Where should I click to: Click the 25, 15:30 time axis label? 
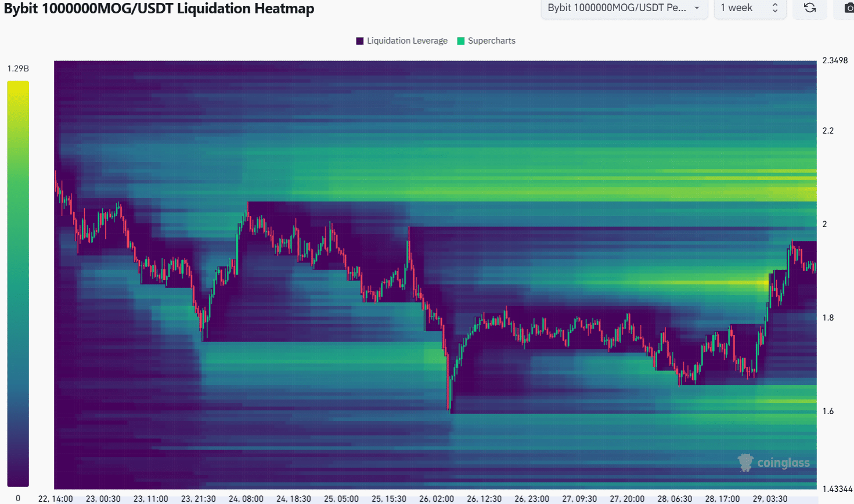coord(389,499)
